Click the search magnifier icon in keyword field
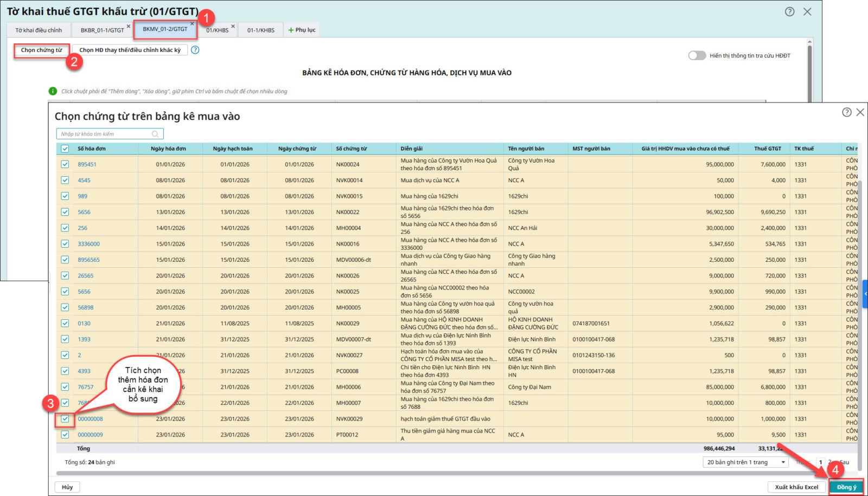This screenshot has height=496, width=868. coord(155,134)
